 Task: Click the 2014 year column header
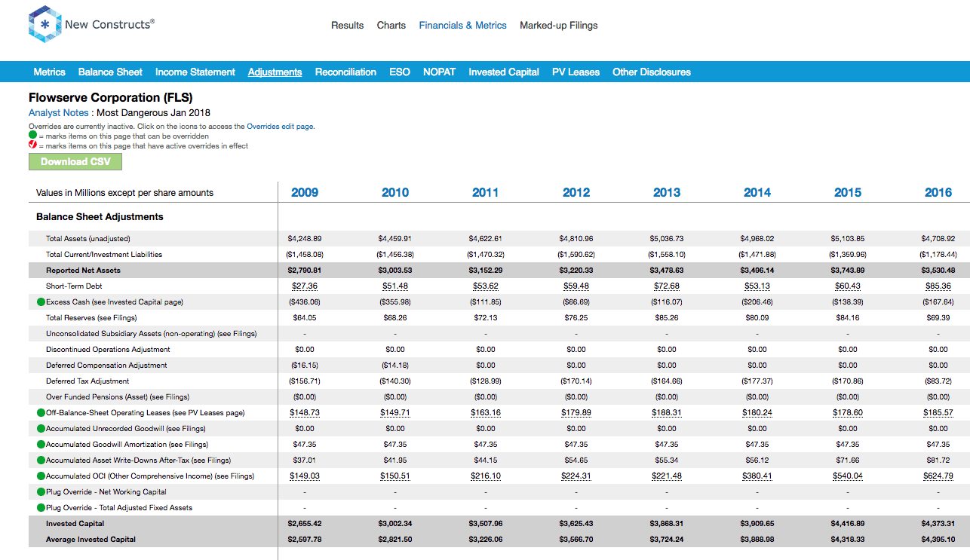pyautogui.click(x=757, y=193)
